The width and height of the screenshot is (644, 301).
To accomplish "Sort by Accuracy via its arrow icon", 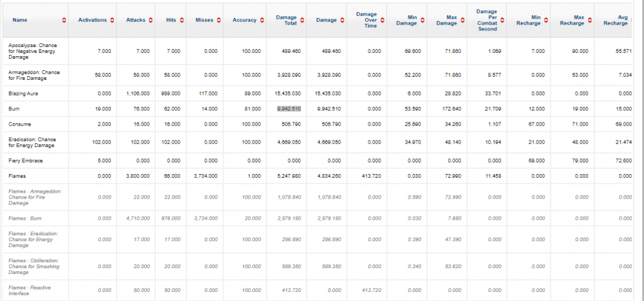I will pyautogui.click(x=262, y=21).
